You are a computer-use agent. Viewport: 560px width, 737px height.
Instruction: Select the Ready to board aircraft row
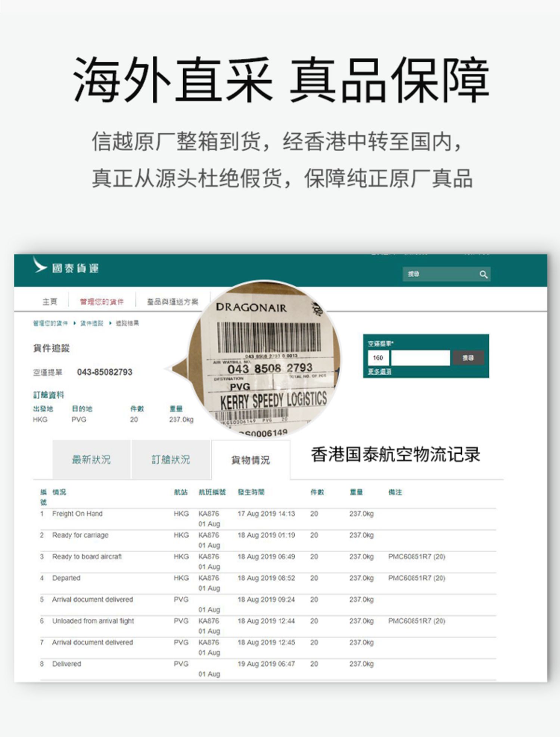coord(268,562)
